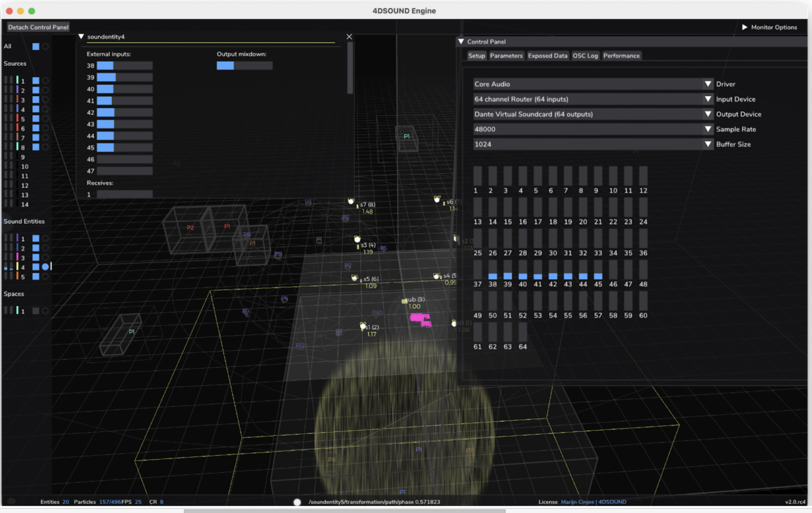Click the cyan color strip for Source 1
This screenshot has width=812, height=513.
[17, 80]
